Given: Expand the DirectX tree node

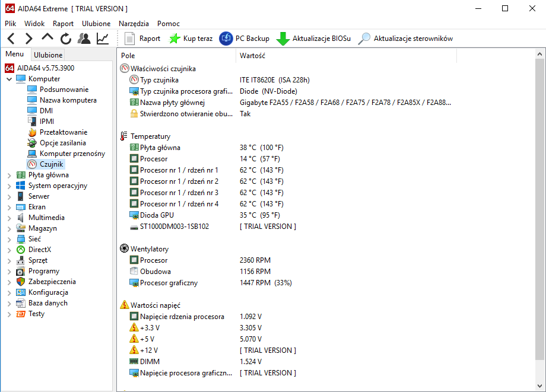Looking at the screenshot, I should [9, 250].
